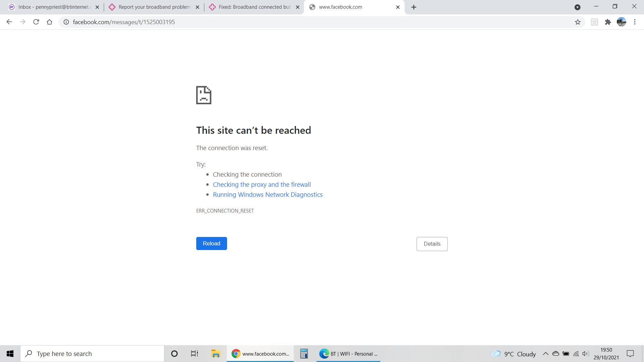Click the Type here to search box
The image size is (644, 362).
tap(92, 354)
